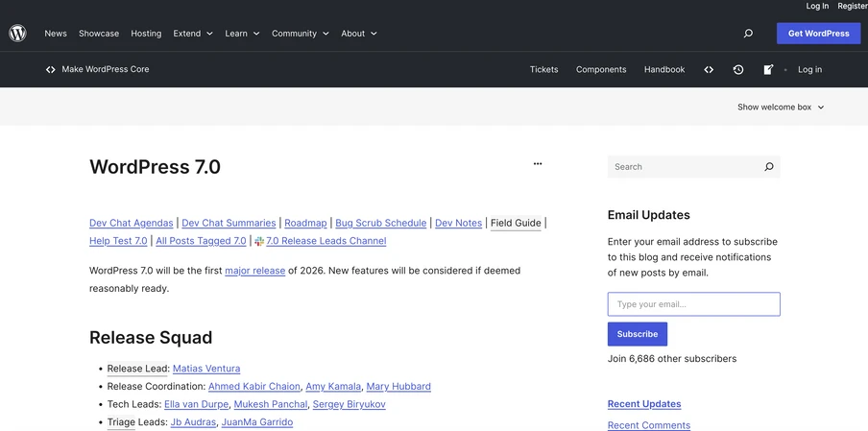Image resolution: width=868 pixels, height=431 pixels.
Task: Open the three-dot options beside page title
Action: (538, 164)
